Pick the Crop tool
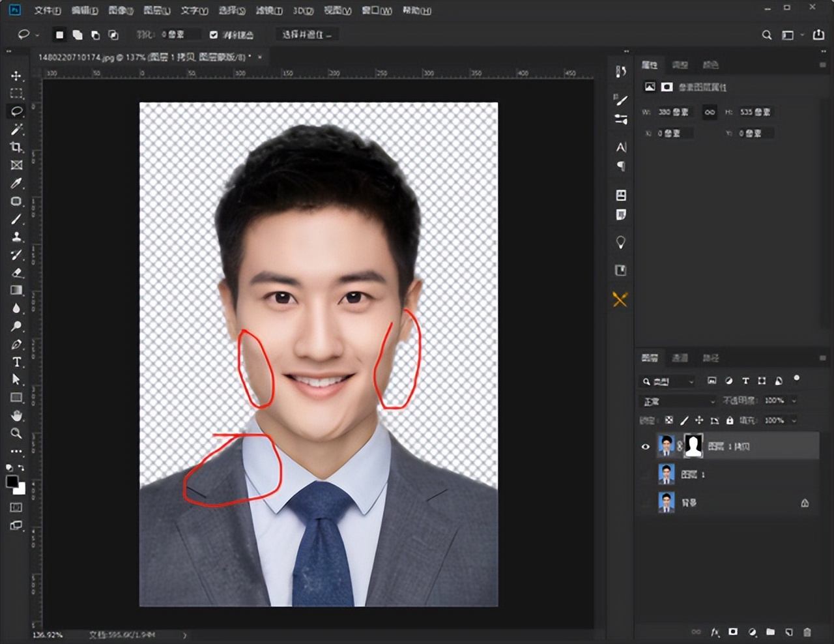Screen dimensions: 834x644 (x=16, y=147)
